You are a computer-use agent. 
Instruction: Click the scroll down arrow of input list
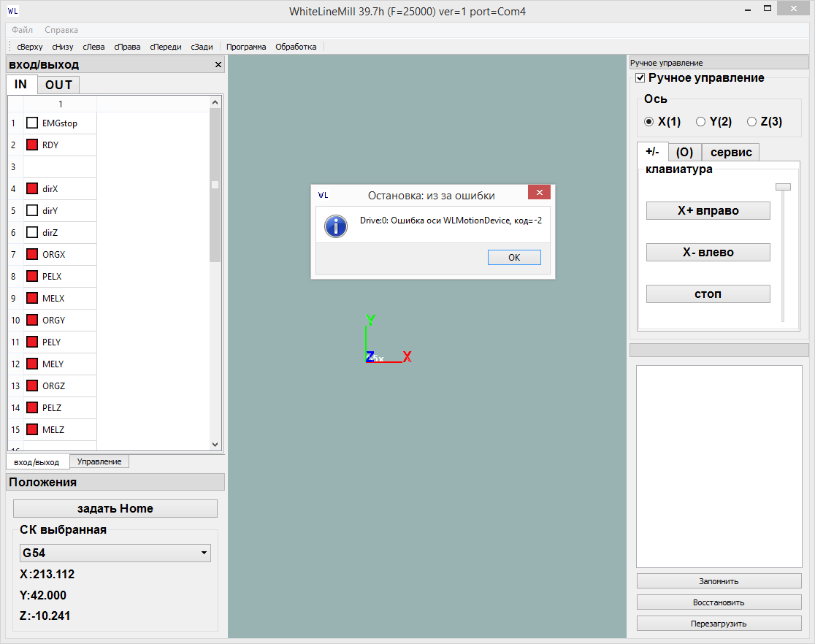click(x=215, y=445)
